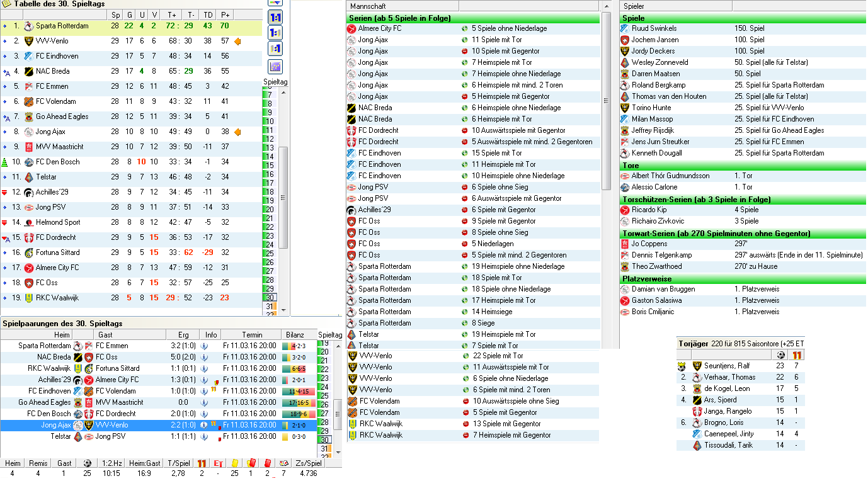Screen dimensions: 868x481
Task: Click the penalty 11 column header in the Torjäger list
Action: (797, 355)
